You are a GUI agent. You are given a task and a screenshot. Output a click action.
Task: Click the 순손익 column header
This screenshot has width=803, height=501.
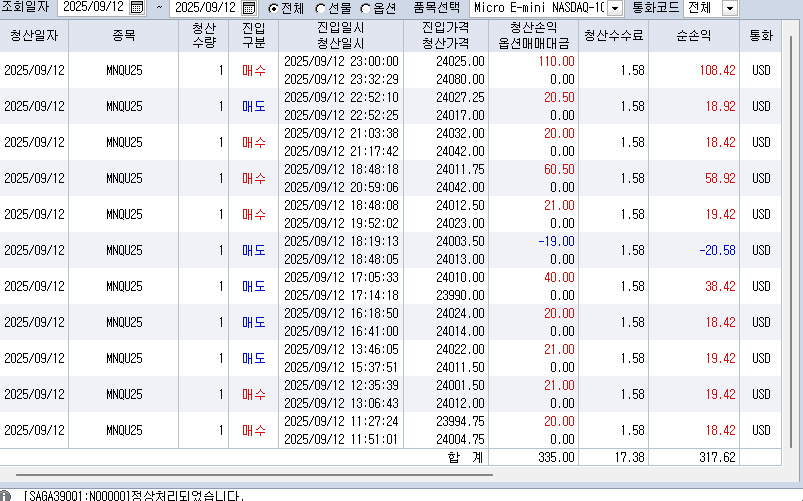pos(694,36)
